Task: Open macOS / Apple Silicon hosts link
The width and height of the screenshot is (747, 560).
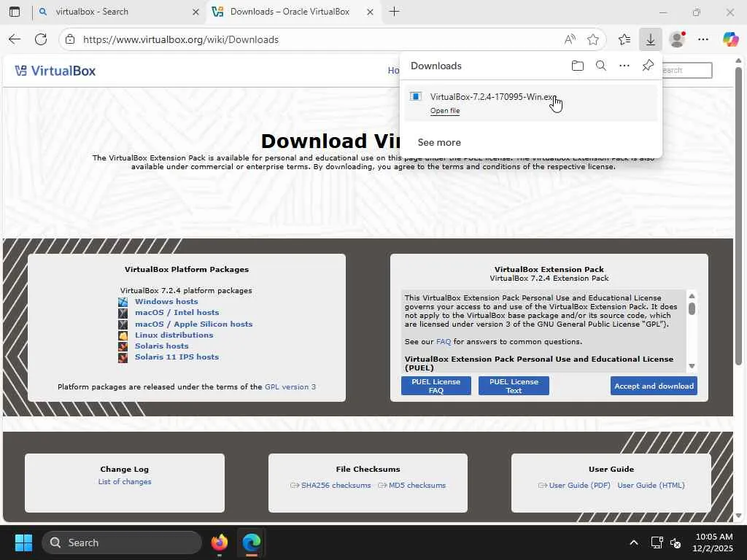Action: coord(193,324)
